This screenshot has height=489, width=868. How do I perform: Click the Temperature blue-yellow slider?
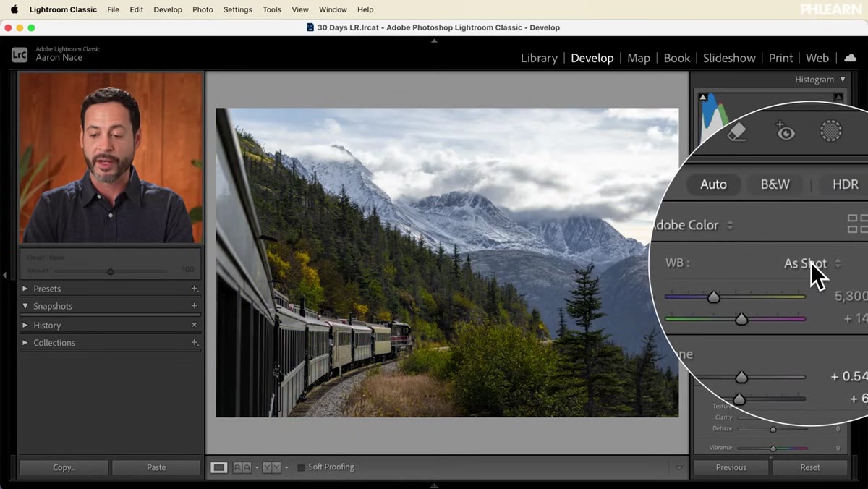(x=735, y=297)
